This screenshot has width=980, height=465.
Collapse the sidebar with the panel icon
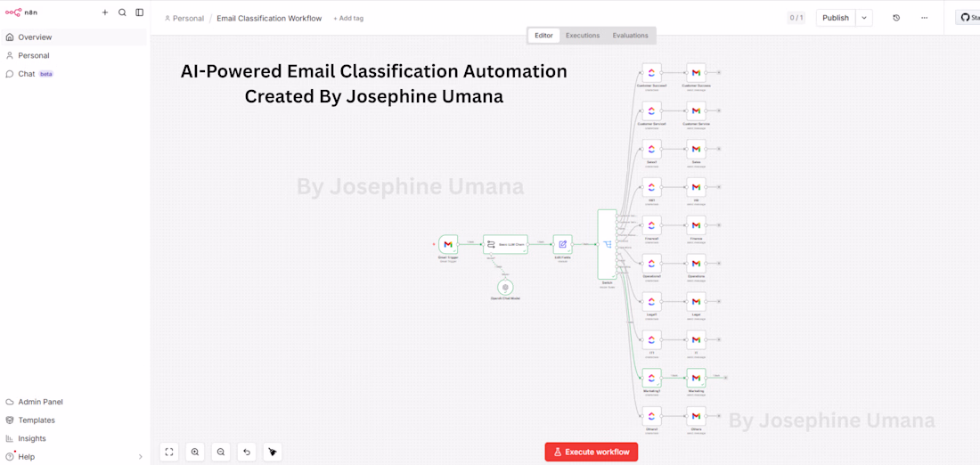pyautogui.click(x=139, y=12)
